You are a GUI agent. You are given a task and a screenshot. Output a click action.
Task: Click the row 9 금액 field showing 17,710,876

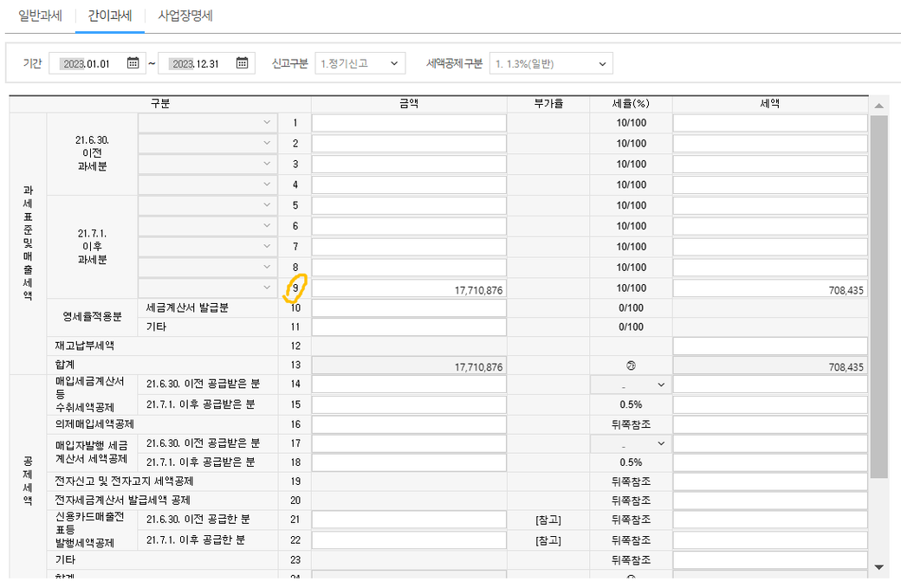409,289
